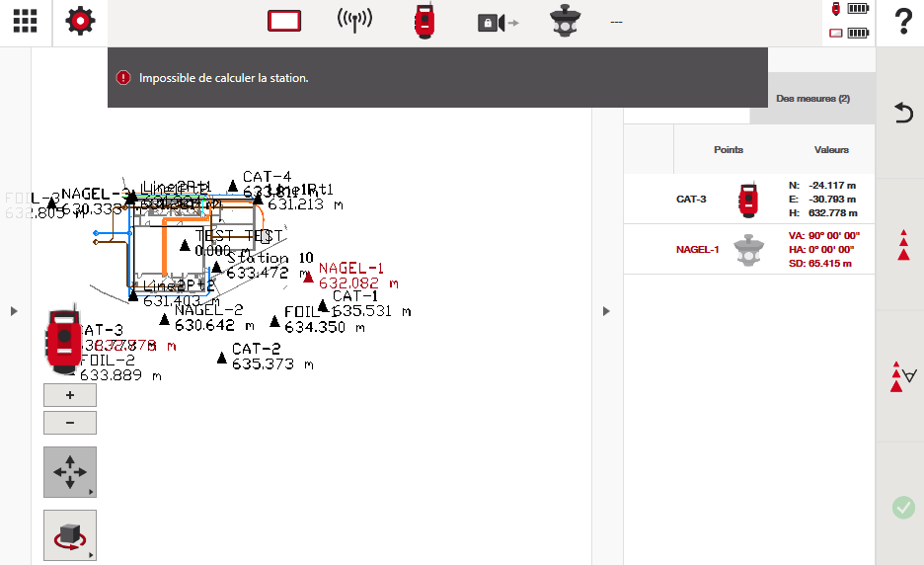This screenshot has width=924, height=565.
Task: Open the apps grid menu
Action: coord(25,22)
